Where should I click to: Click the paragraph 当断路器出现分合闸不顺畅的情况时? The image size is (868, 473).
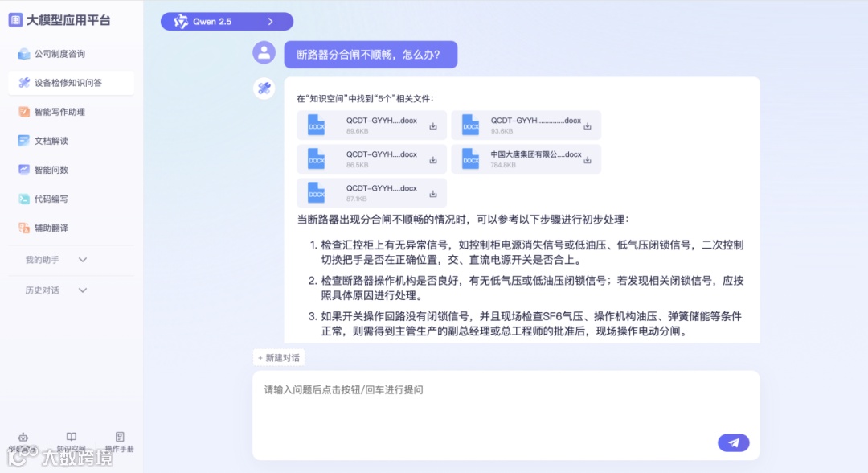[464, 220]
